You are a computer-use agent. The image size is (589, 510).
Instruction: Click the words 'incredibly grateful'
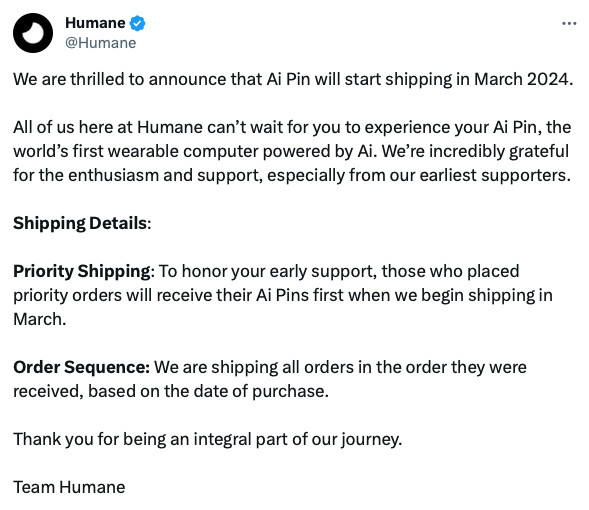pyautogui.click(x=499, y=151)
